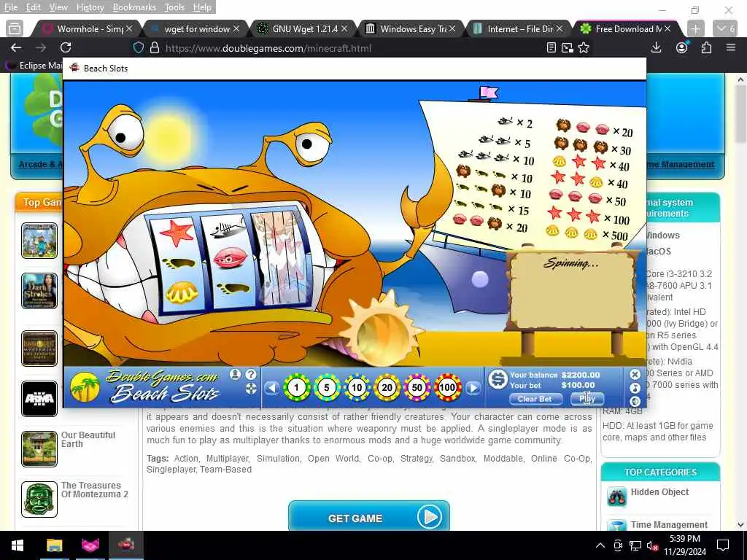
Task: Click the palm tree sun logo
Action: click(85, 386)
